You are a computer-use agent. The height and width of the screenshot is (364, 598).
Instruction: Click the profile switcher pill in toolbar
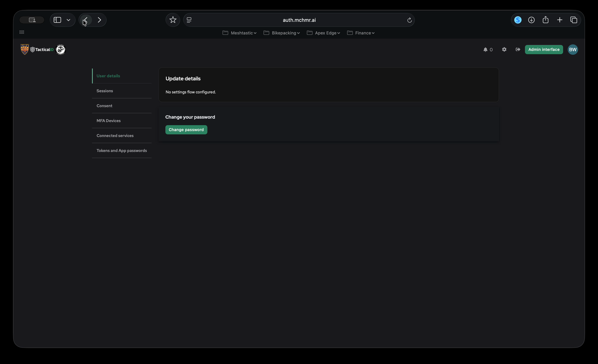coord(32,20)
